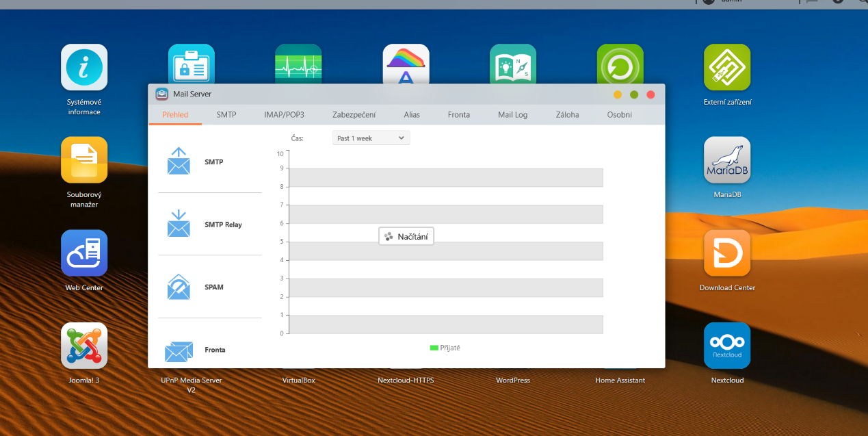Toggle the Přijaté legend series

[x=445, y=348]
